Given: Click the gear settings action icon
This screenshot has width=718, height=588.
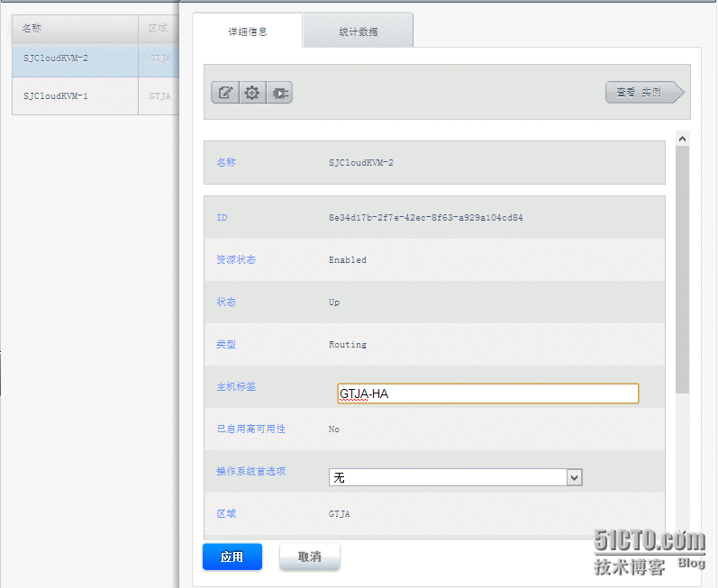Looking at the screenshot, I should point(252,93).
